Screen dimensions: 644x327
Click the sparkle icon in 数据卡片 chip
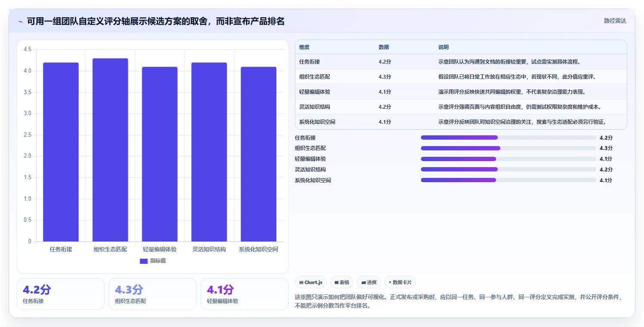(390, 282)
